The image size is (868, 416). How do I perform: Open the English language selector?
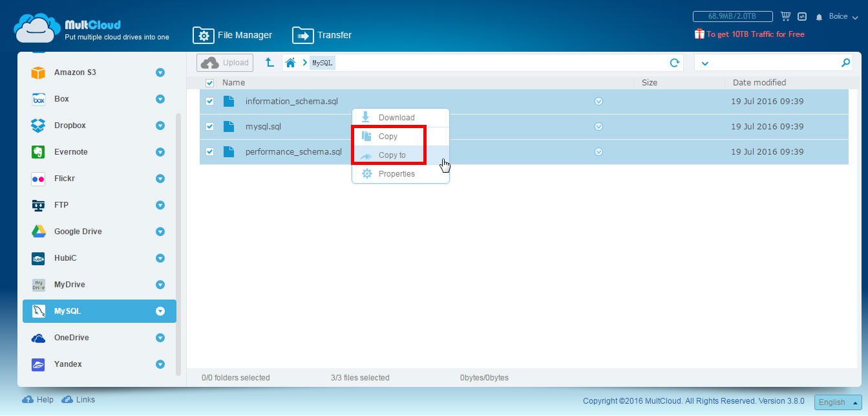838,402
